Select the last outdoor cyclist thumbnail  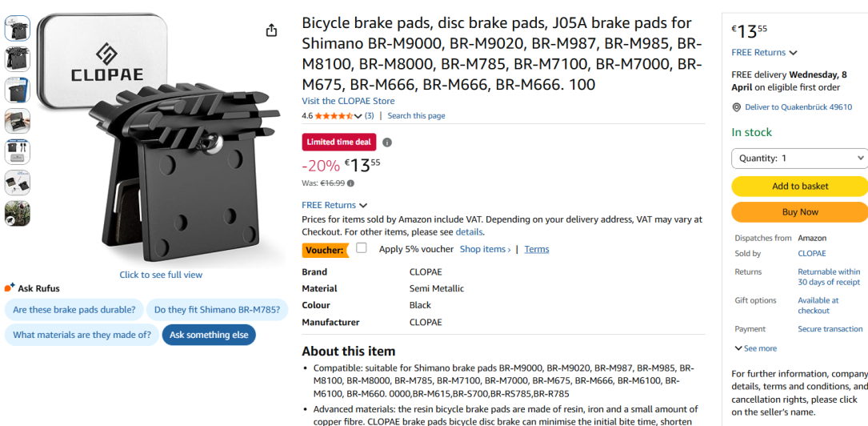[x=18, y=214]
